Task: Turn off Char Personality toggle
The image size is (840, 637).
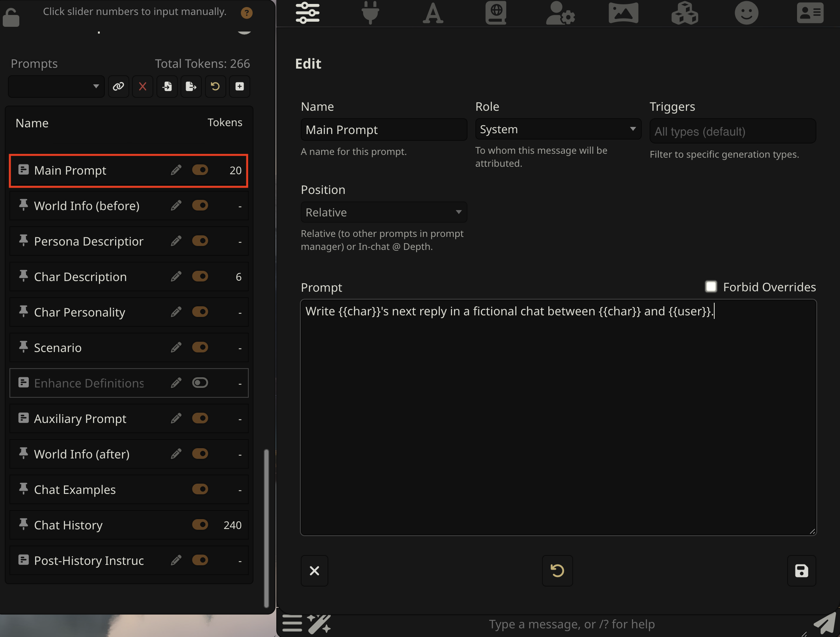Action: pyautogui.click(x=200, y=312)
